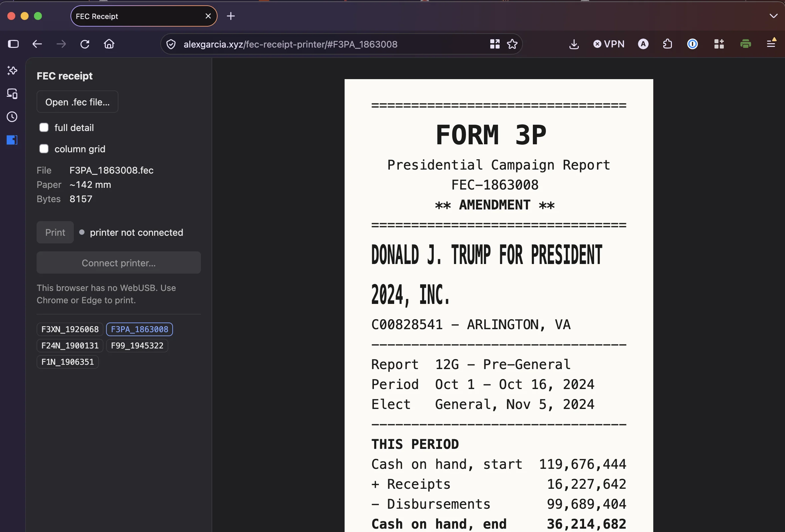Screen dimensions: 785x532
Task: Load sample F3XN_1926068
Action: tap(70, 329)
